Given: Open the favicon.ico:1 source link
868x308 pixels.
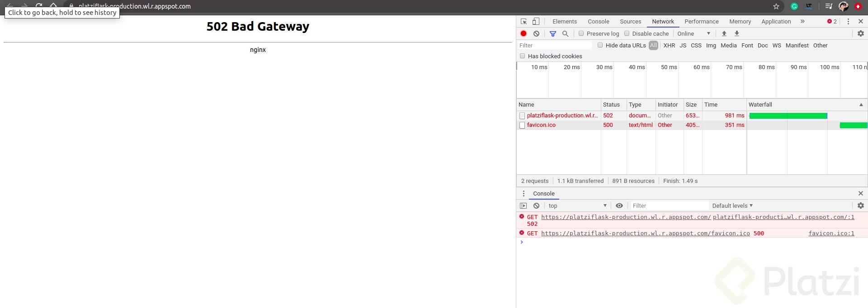Looking at the screenshot, I should 831,233.
